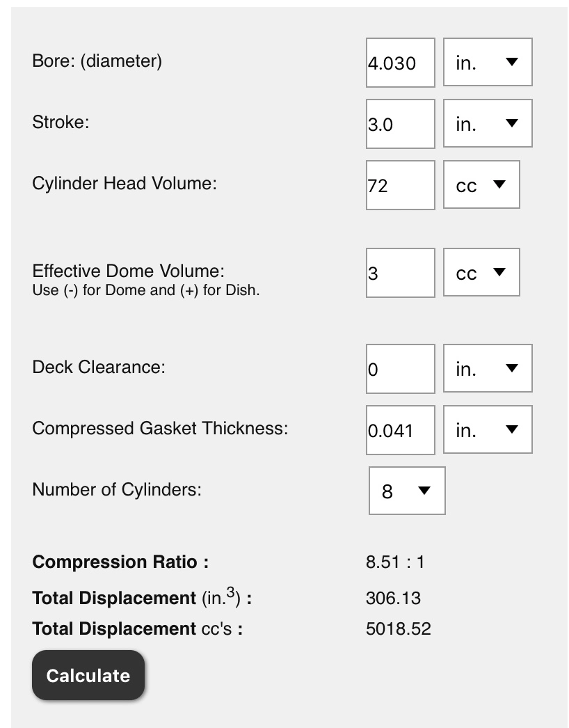
Task: Click the displacement value 5018.52
Action: tap(398, 629)
